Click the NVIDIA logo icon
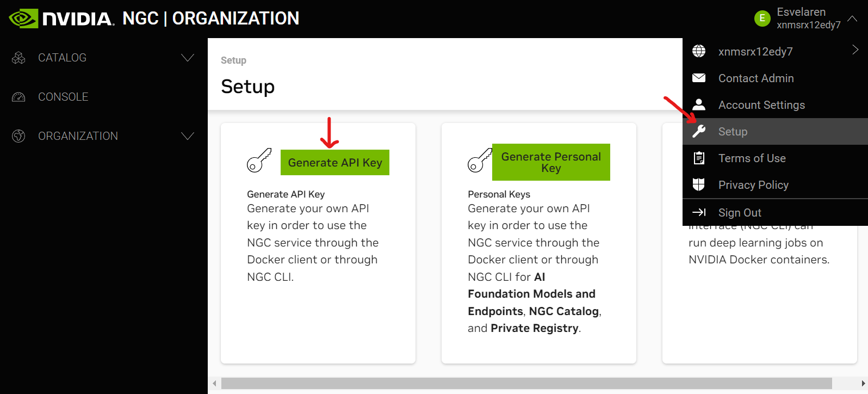The height and width of the screenshot is (394, 868). [23, 19]
